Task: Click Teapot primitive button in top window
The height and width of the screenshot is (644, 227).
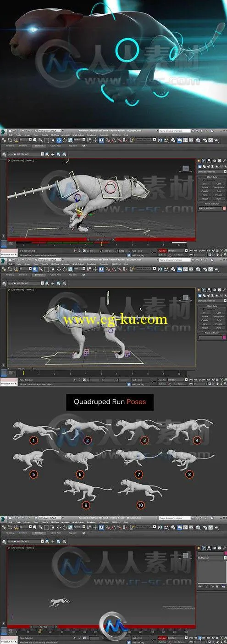Action: pos(205,198)
